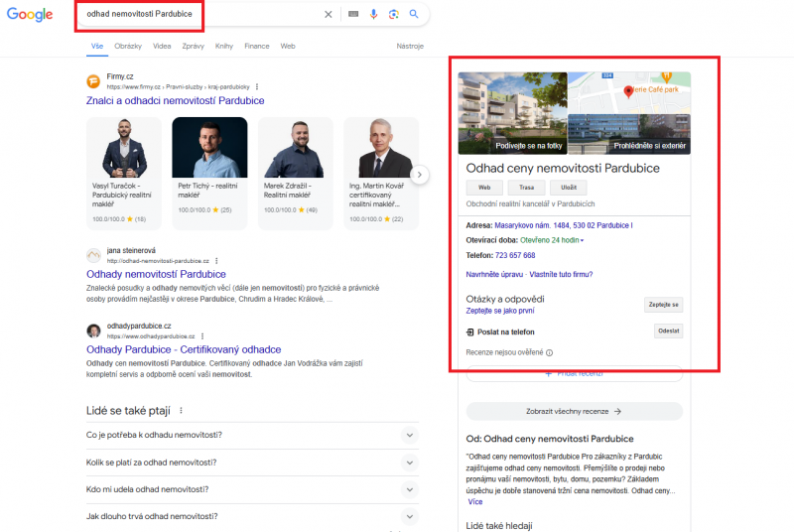Image resolution: width=794 pixels, height=532 pixels.
Task: Click the red map pin on map
Action: (x=628, y=91)
